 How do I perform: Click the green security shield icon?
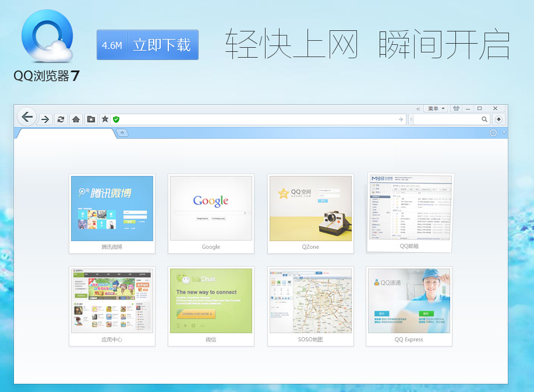click(x=116, y=119)
